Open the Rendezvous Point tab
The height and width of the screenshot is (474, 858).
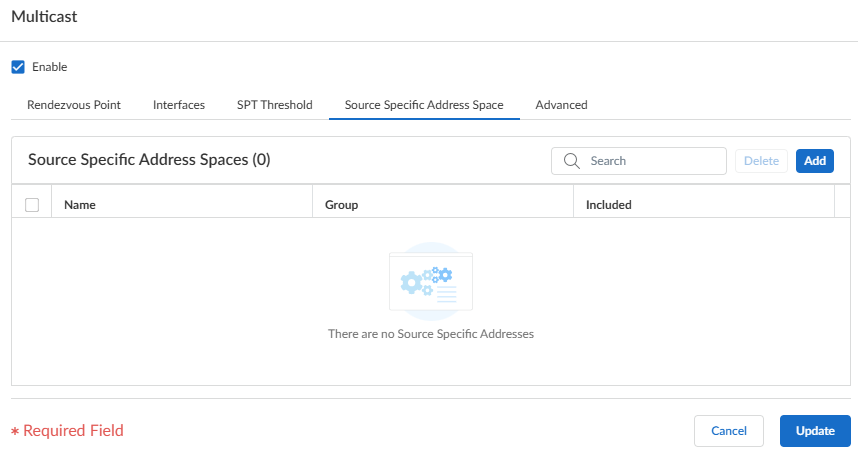[x=74, y=105]
